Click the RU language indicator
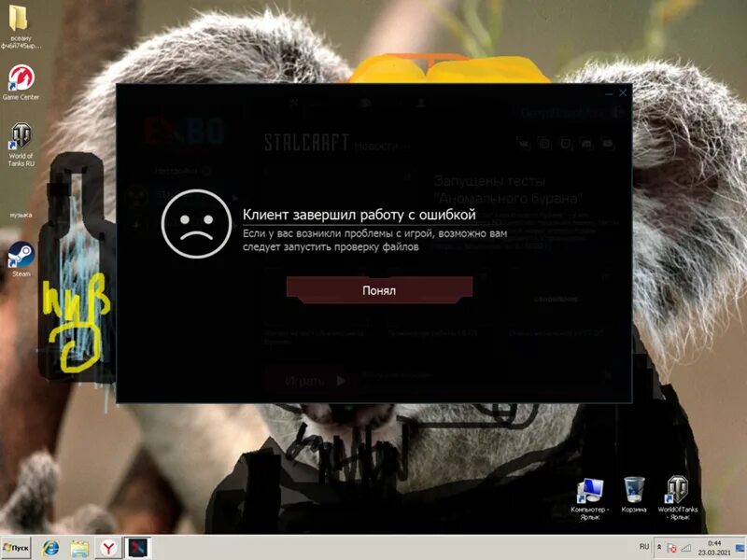 (644, 547)
